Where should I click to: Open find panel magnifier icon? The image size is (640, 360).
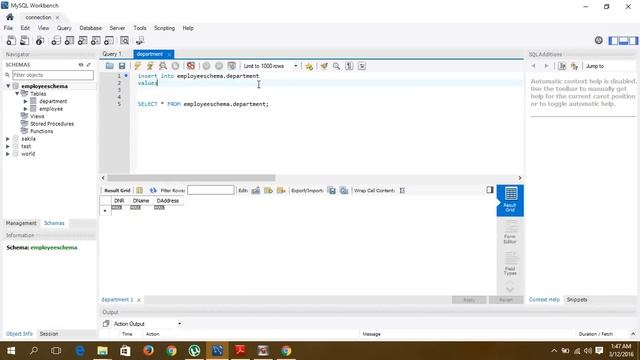pyautogui.click(x=336, y=66)
